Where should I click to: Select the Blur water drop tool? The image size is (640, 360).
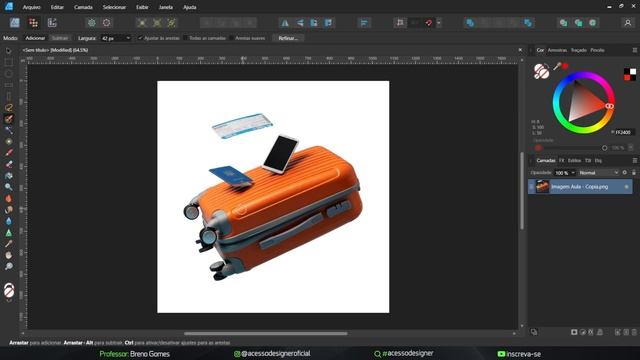9,221
